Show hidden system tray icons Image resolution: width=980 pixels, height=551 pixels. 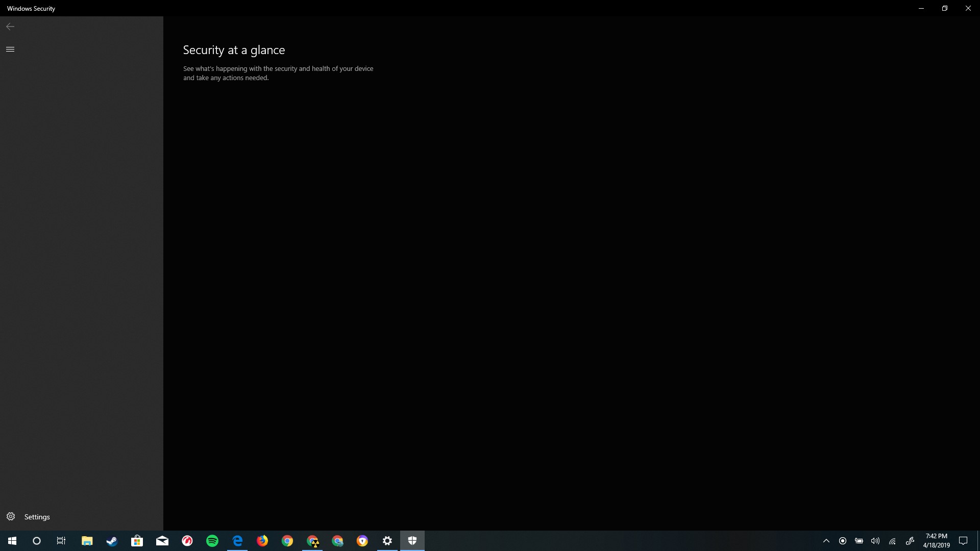826,541
